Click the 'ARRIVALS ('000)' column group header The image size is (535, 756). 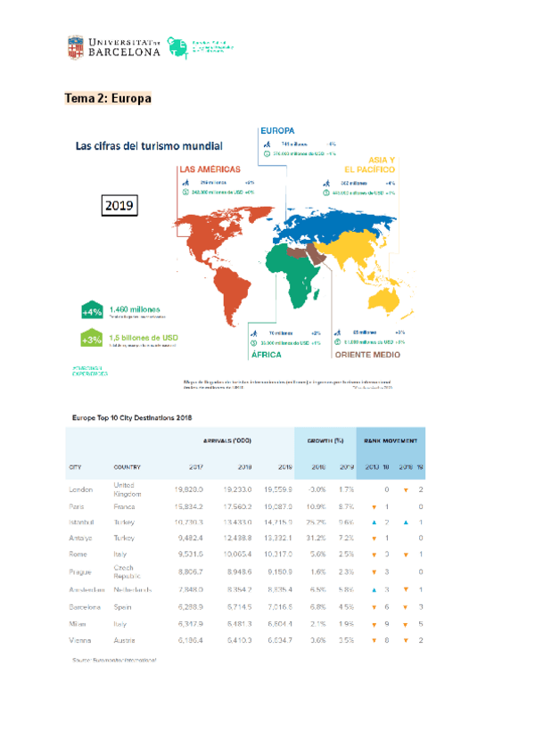[x=227, y=440]
